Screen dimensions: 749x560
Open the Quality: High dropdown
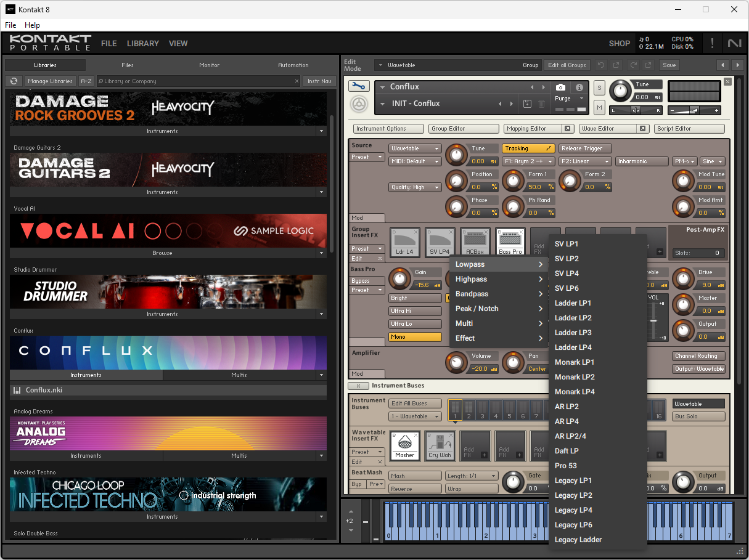coord(415,187)
